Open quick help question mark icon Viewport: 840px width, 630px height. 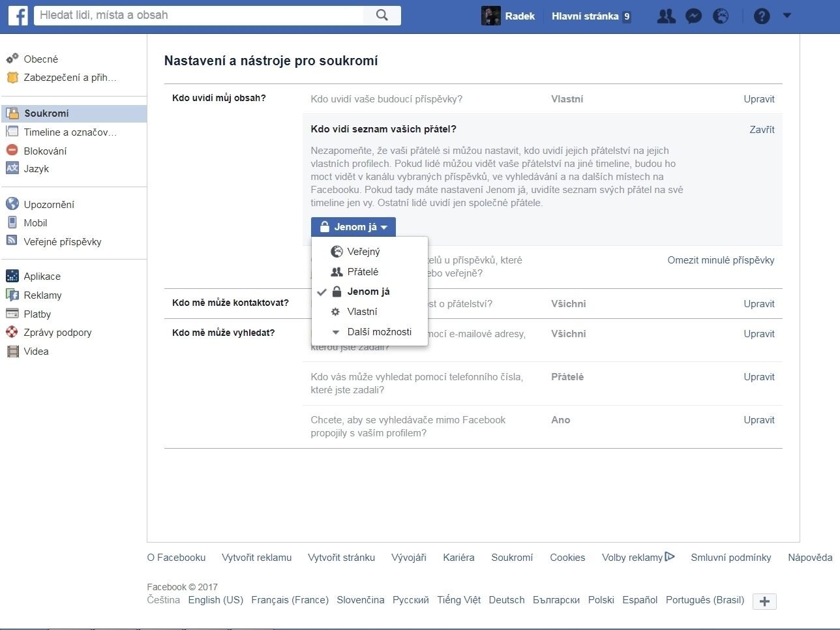(x=762, y=16)
